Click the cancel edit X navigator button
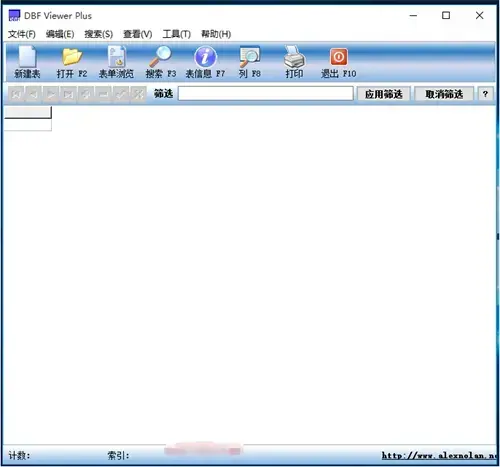Screen dimensions: 500x467 [x=138, y=94]
